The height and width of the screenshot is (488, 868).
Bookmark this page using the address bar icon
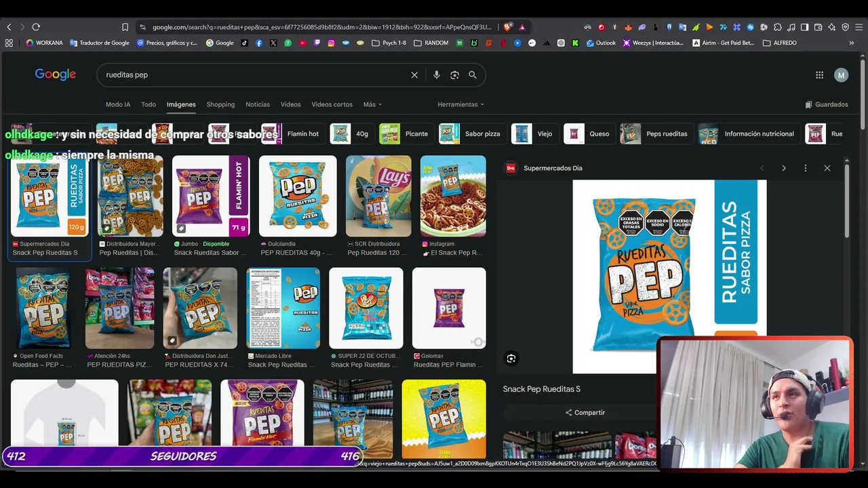coord(125,27)
